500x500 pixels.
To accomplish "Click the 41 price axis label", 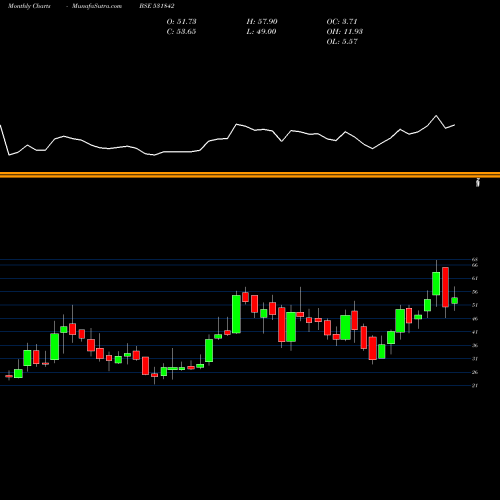I will coord(475,332).
